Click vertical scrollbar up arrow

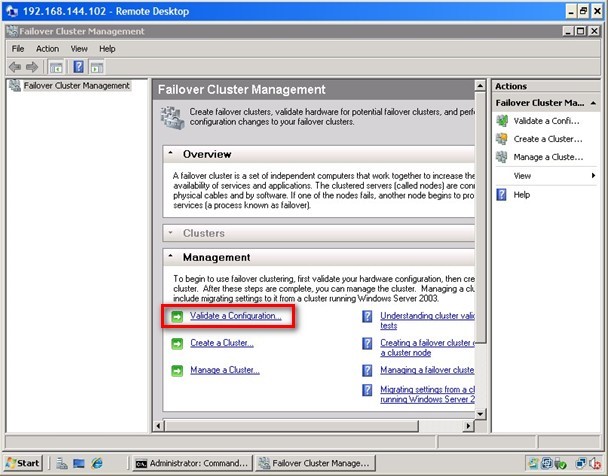(480, 86)
